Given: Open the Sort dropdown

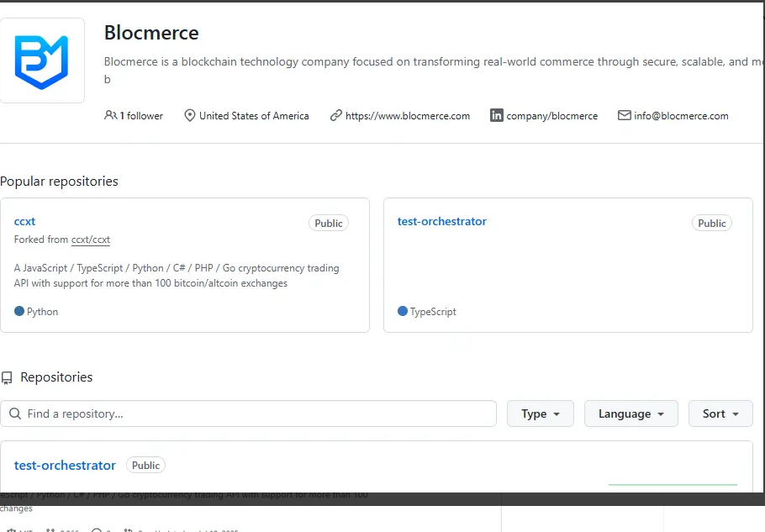Looking at the screenshot, I should (720, 413).
